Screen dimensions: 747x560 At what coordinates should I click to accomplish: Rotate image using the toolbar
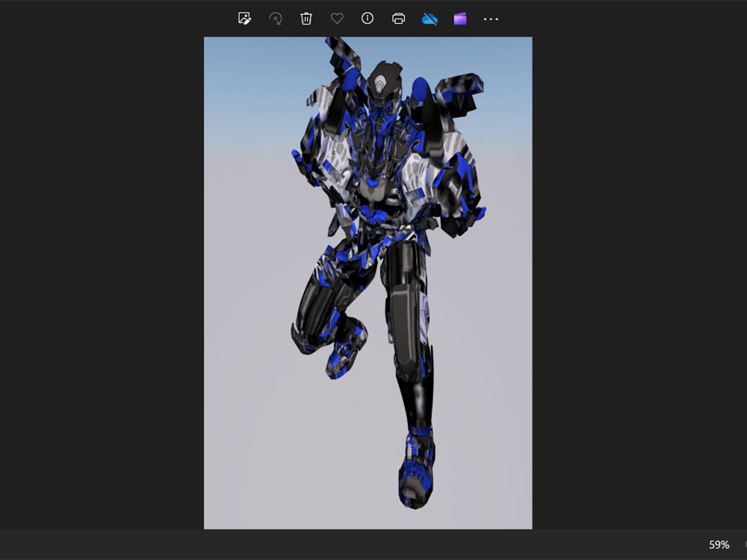point(275,19)
